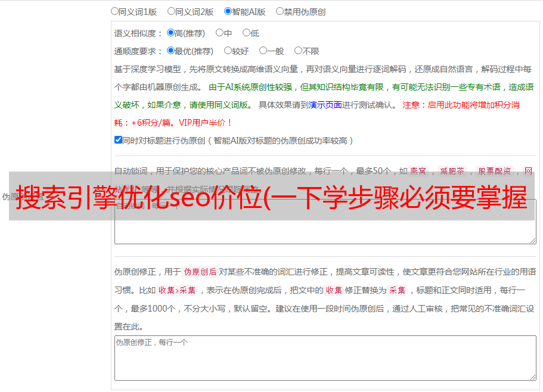The width and height of the screenshot is (543, 392).
Task: Open the 演示页面 link
Action: point(325,105)
